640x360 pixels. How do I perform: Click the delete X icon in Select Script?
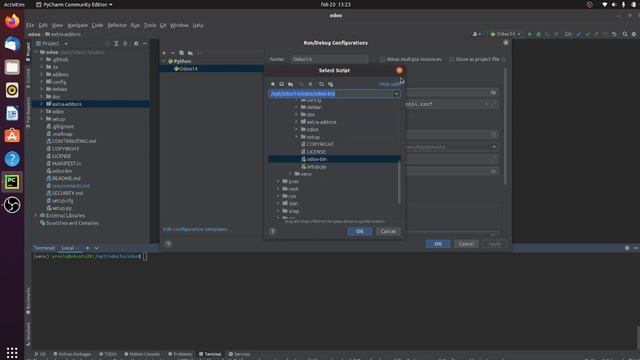[310, 84]
